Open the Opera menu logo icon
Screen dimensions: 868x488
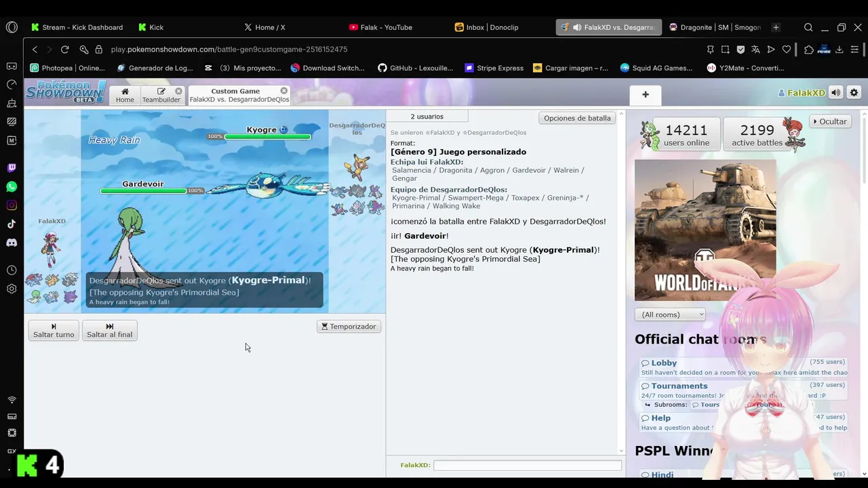tap(12, 27)
